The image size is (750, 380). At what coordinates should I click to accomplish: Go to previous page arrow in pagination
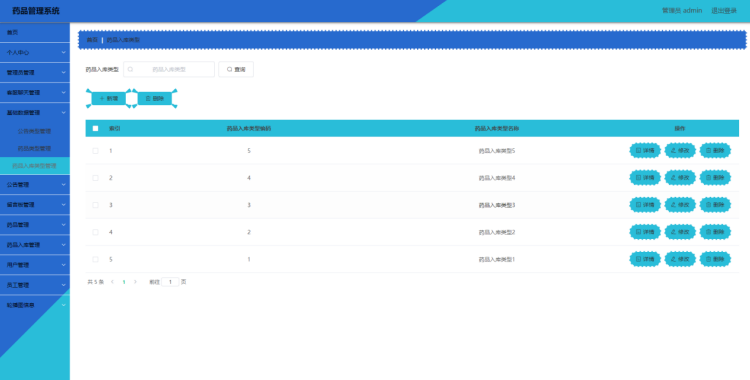pos(112,282)
